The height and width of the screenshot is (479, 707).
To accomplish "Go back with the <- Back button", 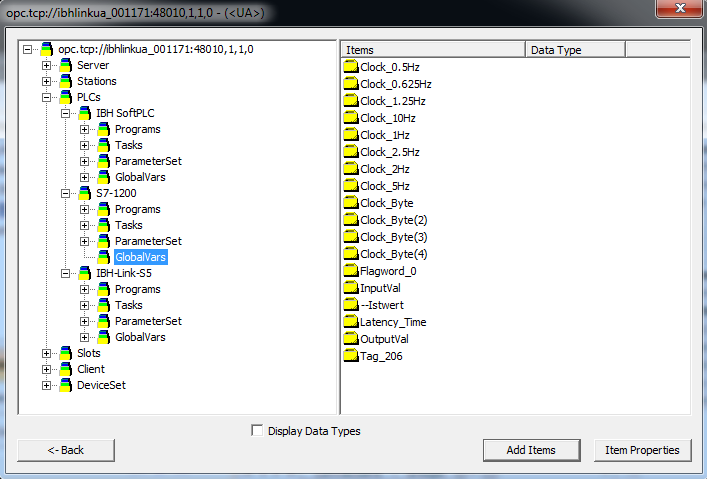I will (65, 450).
